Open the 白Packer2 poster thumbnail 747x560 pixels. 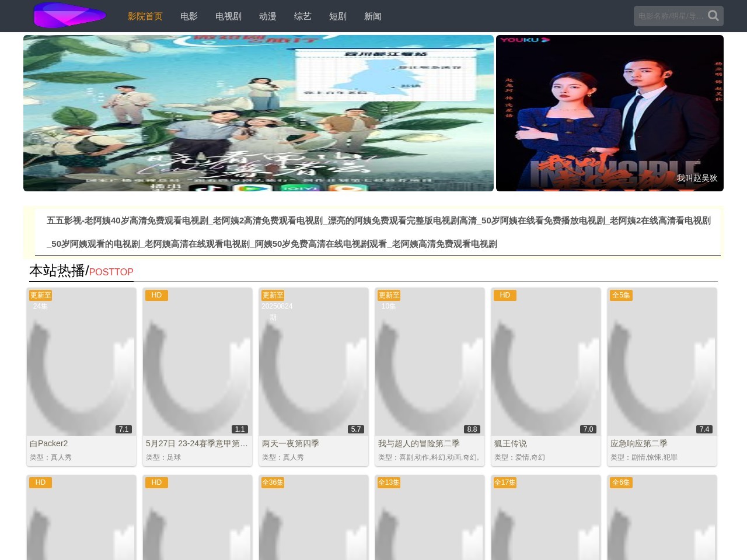pos(81,362)
